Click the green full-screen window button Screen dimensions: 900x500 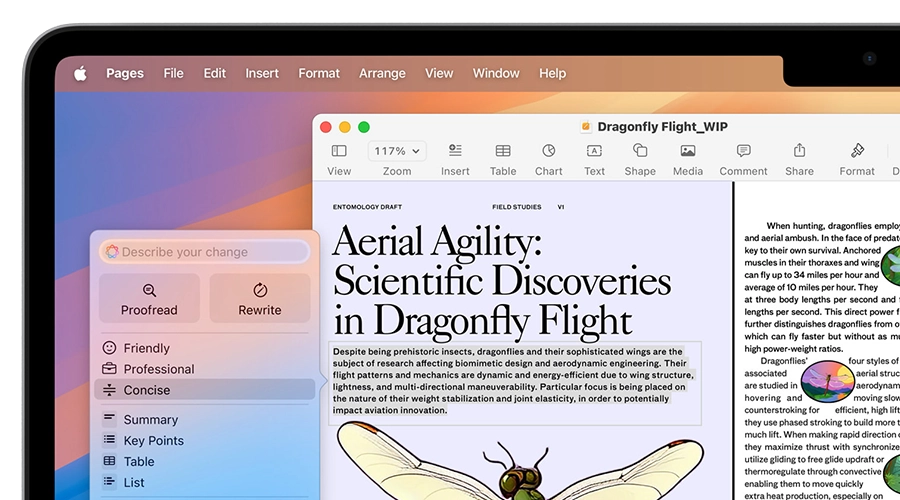pyautogui.click(x=364, y=127)
